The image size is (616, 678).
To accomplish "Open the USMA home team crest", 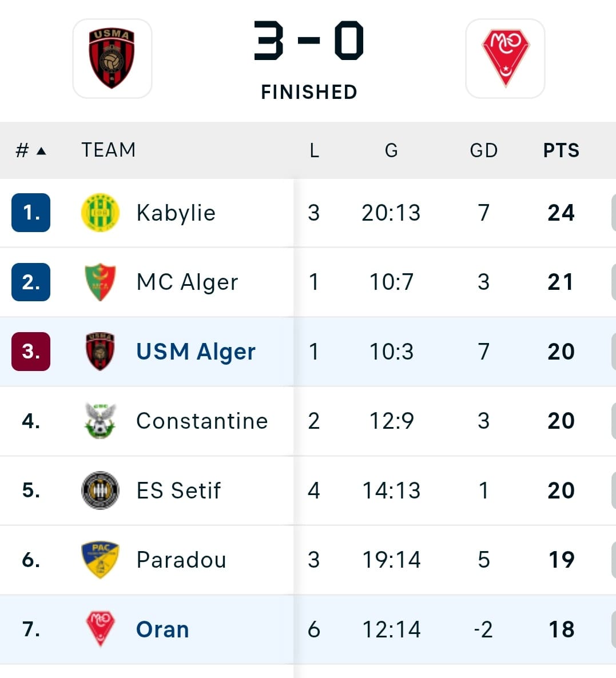I will click(112, 58).
